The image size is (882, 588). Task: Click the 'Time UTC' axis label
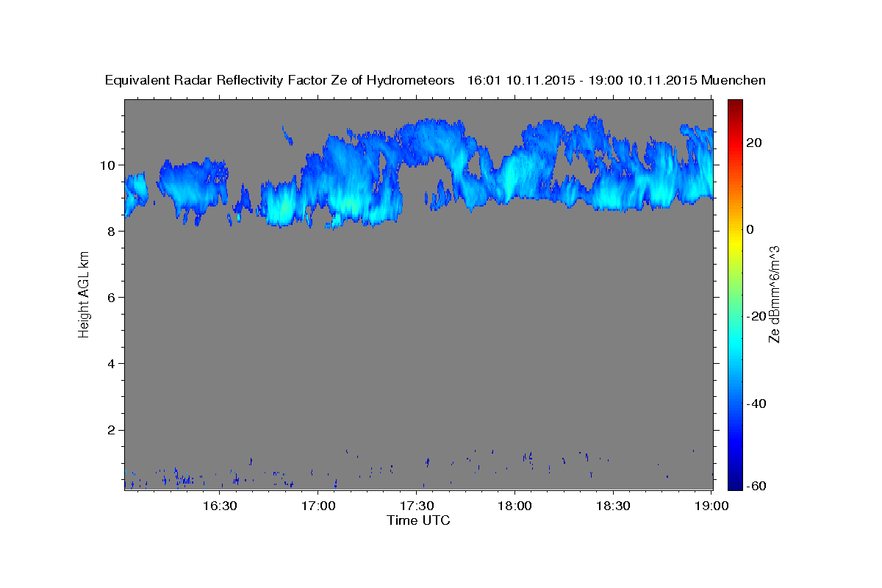click(x=418, y=520)
